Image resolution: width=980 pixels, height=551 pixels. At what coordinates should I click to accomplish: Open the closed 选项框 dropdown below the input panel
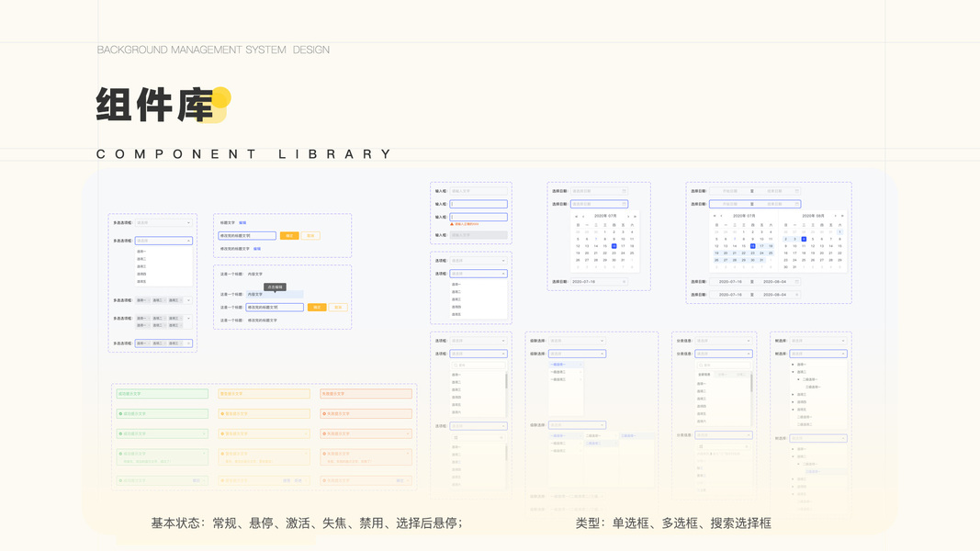[x=479, y=261]
